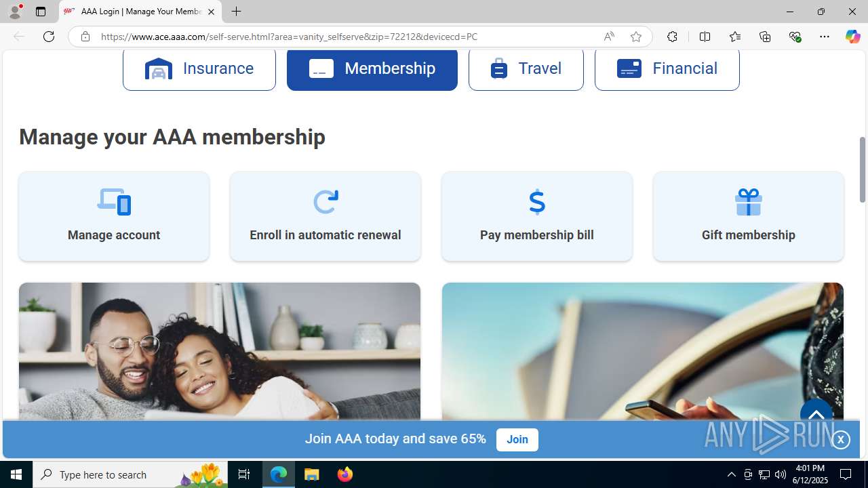
Task: Toggle Read aloud in address bar
Action: [x=609, y=37]
